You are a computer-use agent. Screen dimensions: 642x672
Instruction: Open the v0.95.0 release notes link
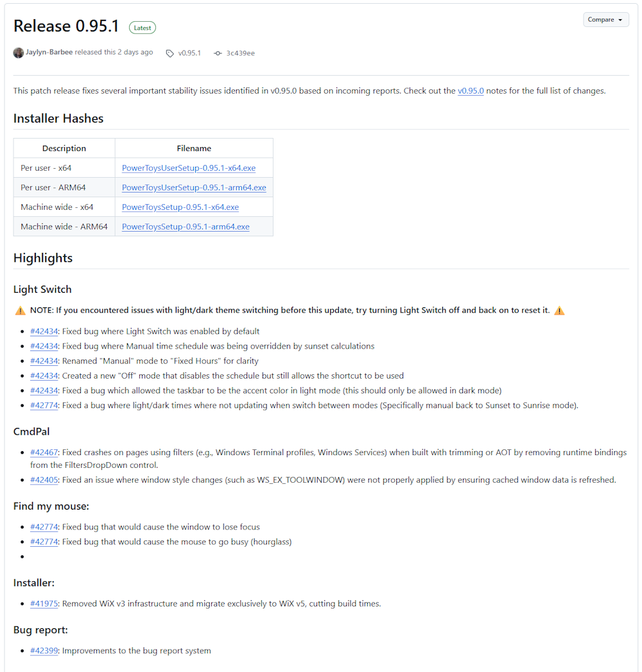pos(471,91)
